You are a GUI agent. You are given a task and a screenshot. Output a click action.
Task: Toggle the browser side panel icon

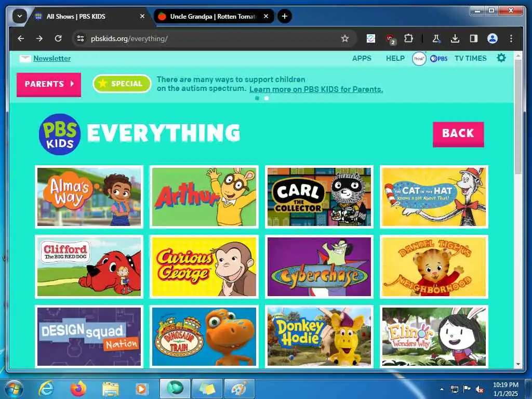pos(474,38)
